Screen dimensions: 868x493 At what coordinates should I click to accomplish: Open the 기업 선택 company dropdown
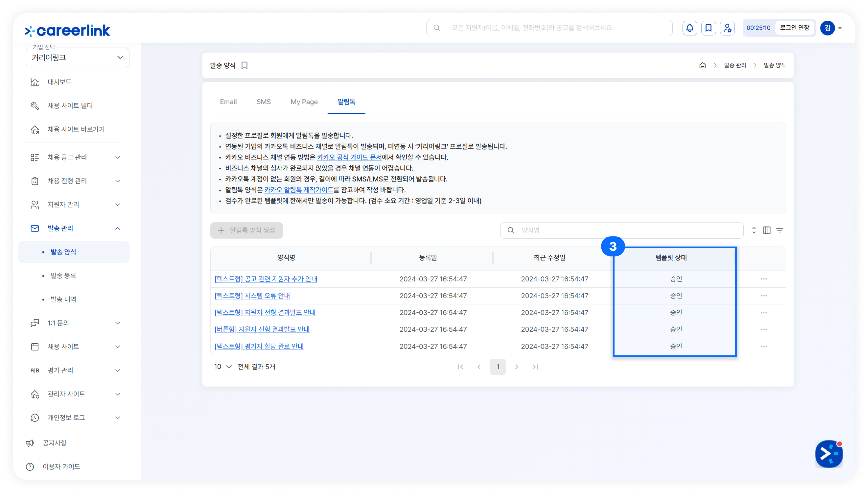coord(78,58)
